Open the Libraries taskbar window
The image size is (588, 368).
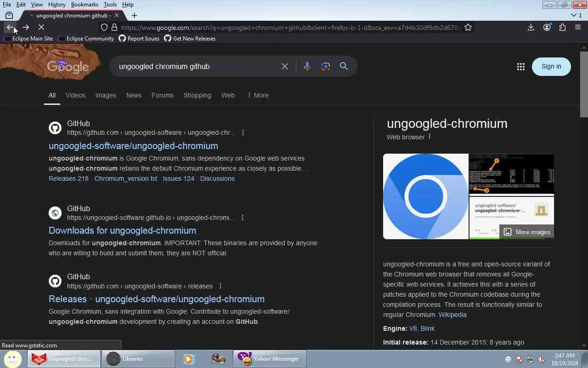click(138, 359)
